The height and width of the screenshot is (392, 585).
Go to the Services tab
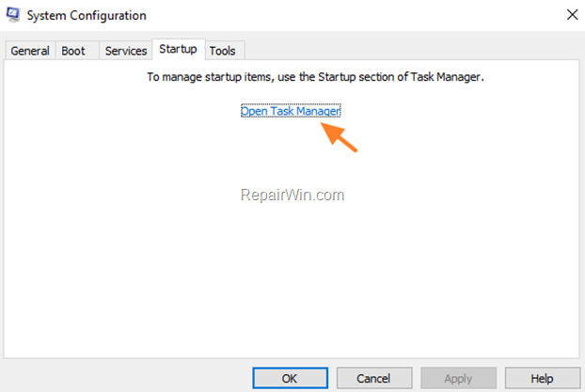pos(126,51)
